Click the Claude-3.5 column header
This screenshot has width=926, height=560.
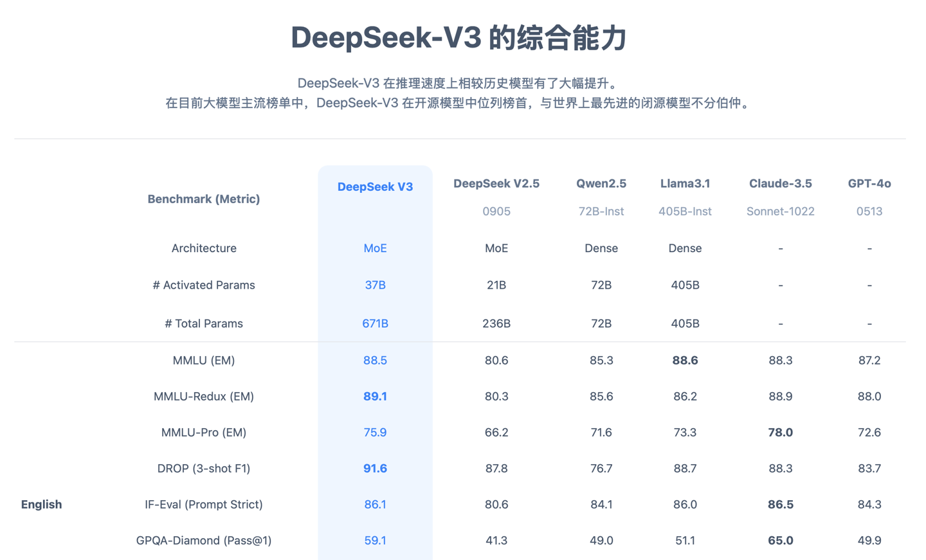tap(780, 184)
